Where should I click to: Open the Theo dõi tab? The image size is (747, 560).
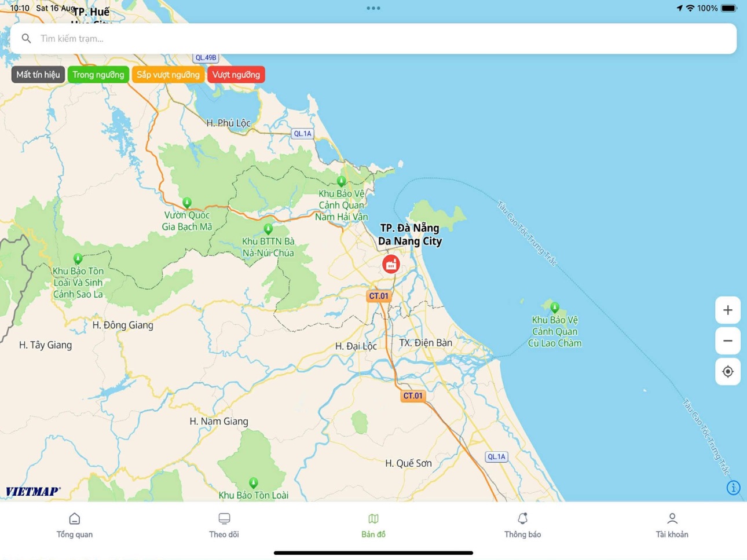224,525
